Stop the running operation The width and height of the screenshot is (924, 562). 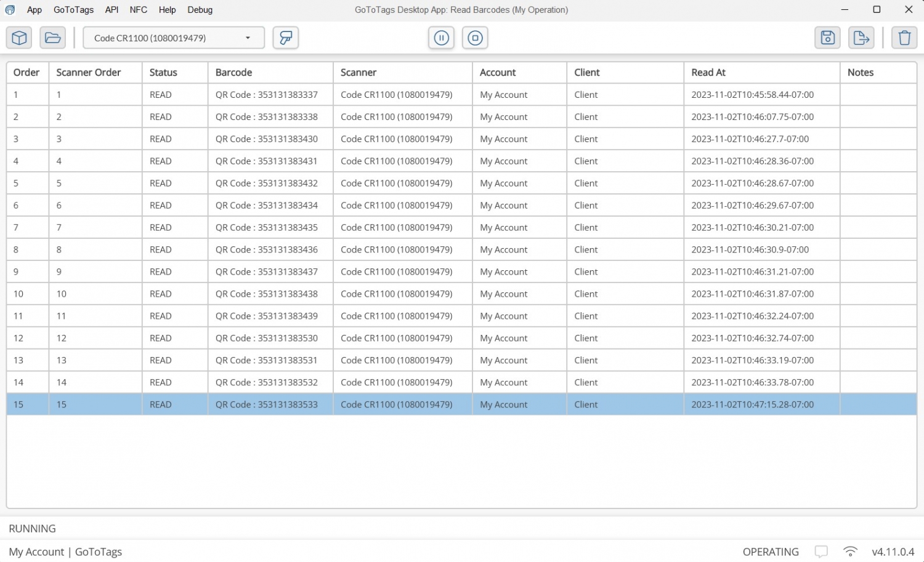475,38
